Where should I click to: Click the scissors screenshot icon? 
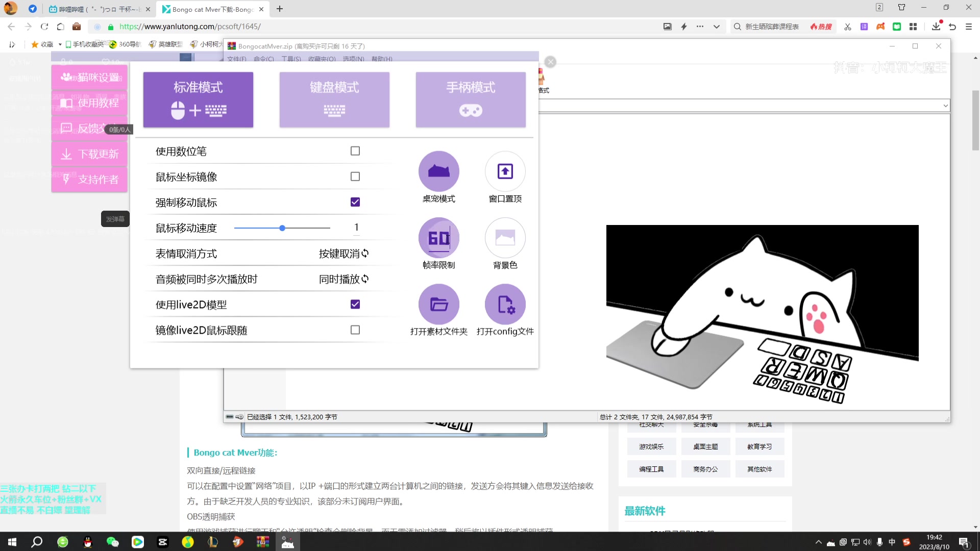click(848, 27)
